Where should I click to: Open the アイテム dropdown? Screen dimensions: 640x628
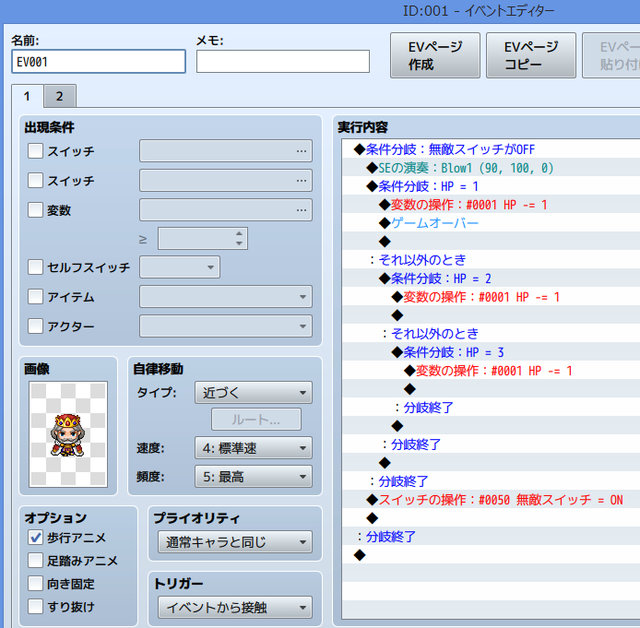click(226, 297)
